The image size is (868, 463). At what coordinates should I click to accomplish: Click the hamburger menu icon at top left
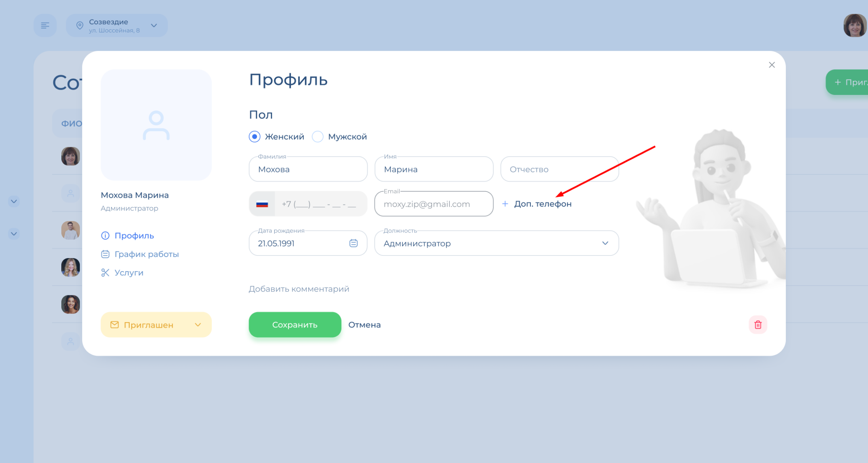click(x=45, y=26)
